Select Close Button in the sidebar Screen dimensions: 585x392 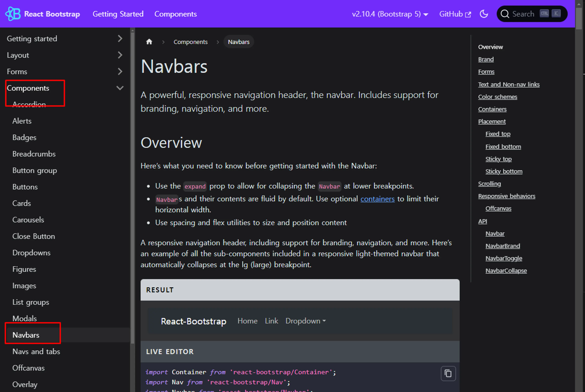[x=34, y=236]
